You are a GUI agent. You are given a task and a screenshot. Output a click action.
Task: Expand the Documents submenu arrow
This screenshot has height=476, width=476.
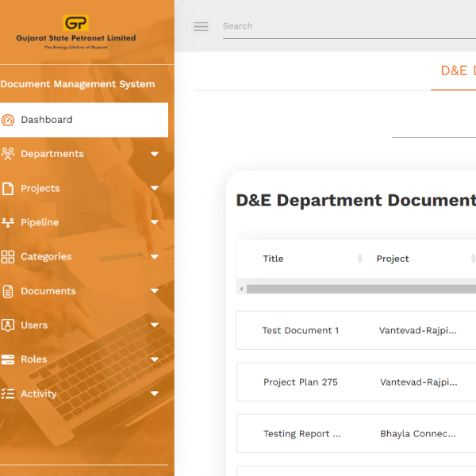[x=155, y=291]
